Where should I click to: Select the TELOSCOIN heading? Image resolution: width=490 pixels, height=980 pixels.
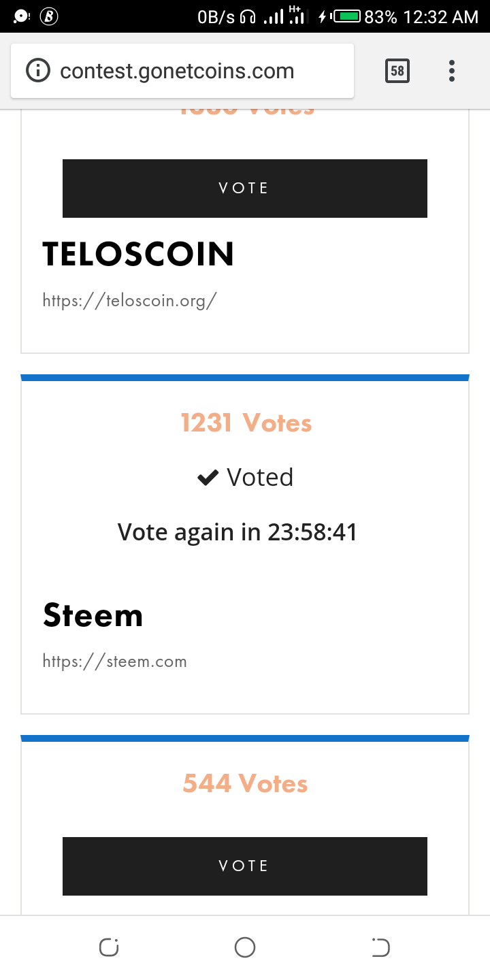point(138,255)
